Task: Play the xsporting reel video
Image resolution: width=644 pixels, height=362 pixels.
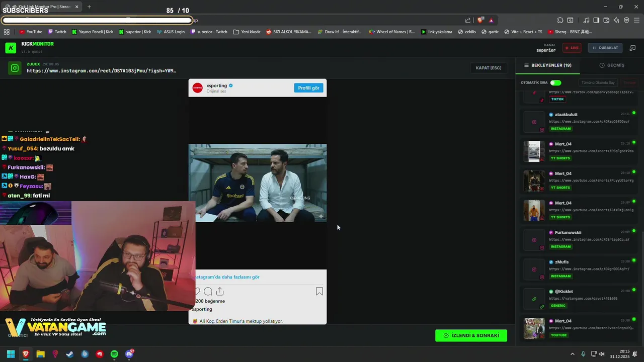Action: coord(258,183)
